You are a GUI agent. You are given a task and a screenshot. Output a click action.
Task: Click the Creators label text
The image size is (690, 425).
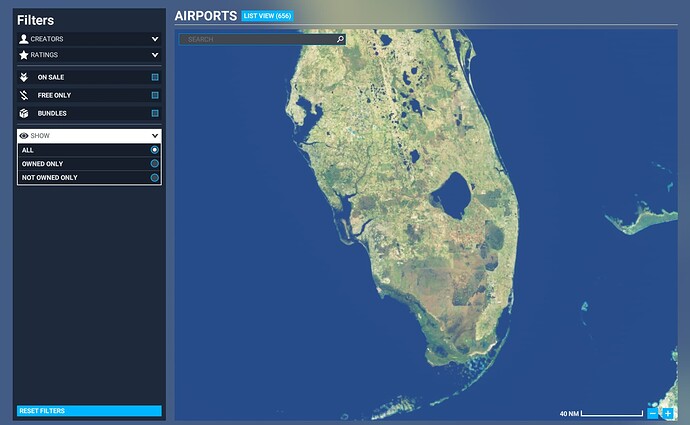[x=47, y=39]
